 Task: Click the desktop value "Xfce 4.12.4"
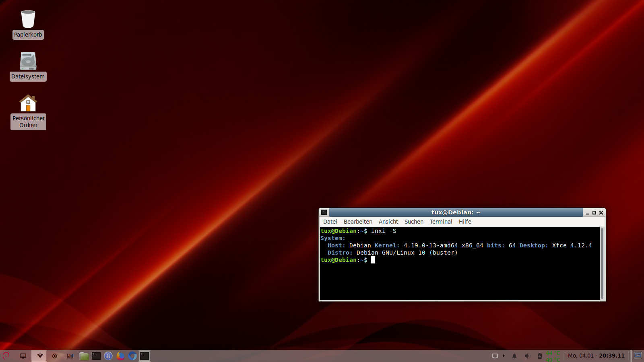click(x=572, y=245)
